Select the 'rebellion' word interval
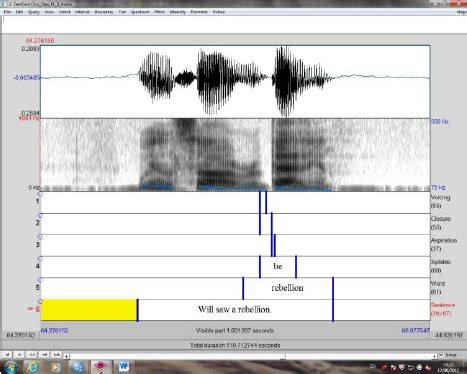 tap(288, 288)
